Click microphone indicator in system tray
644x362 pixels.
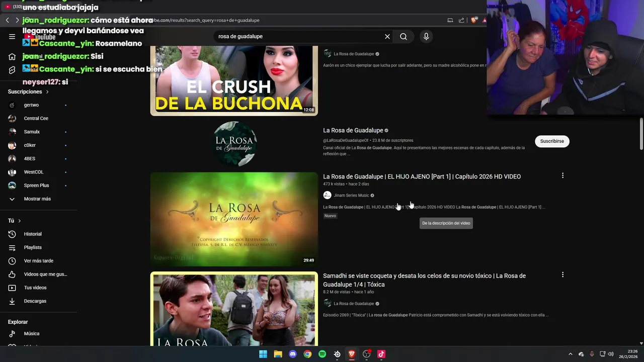click(592, 354)
